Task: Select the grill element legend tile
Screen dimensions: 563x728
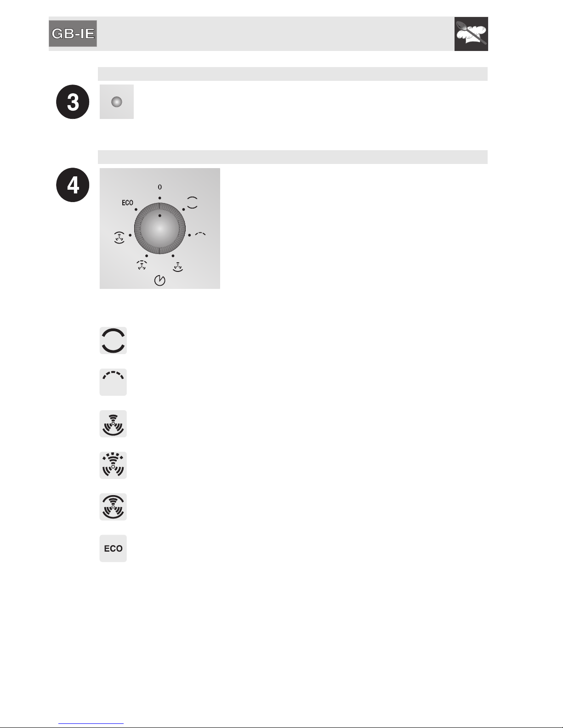Action: click(x=113, y=382)
